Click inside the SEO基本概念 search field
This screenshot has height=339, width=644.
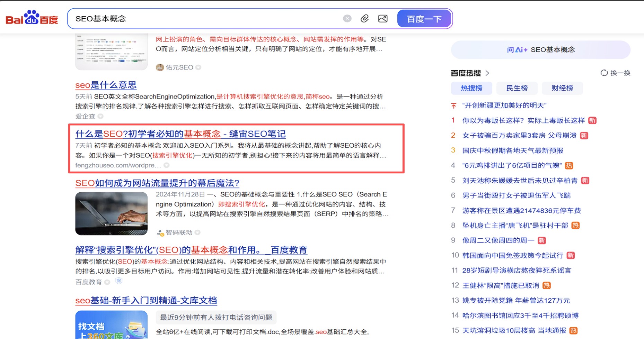208,19
